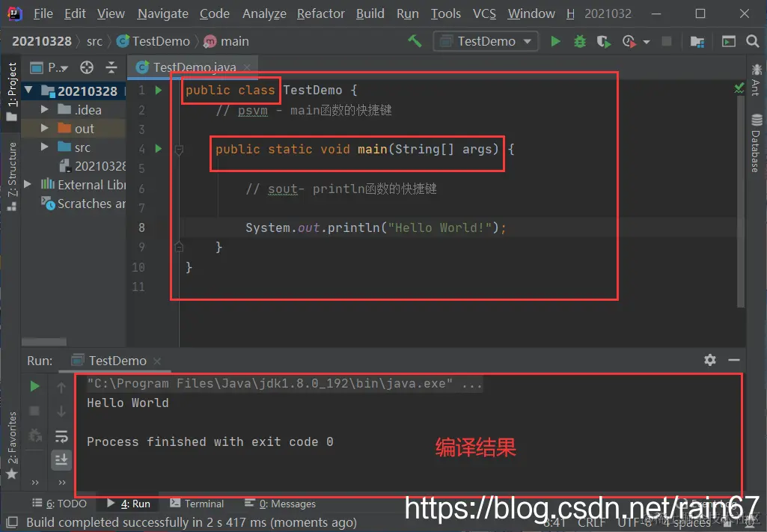Open the Terminal tool window
This screenshot has height=532, width=767.
click(197, 503)
